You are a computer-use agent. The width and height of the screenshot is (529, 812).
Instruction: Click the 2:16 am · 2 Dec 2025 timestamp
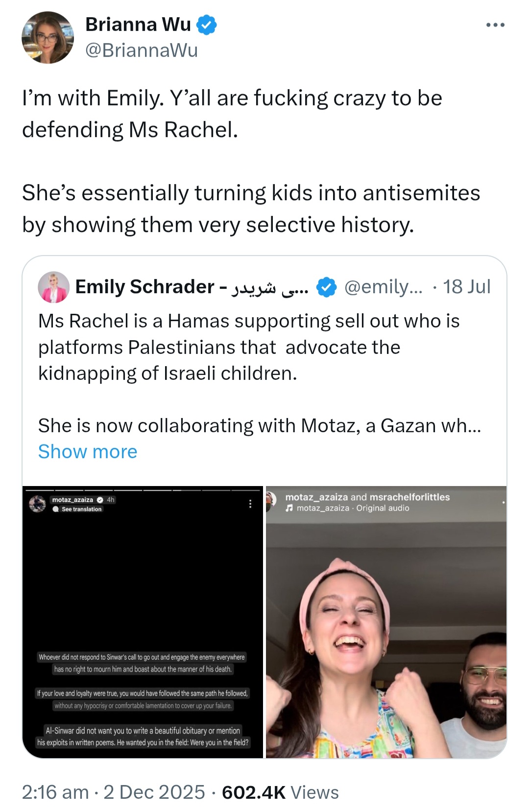coord(114,792)
